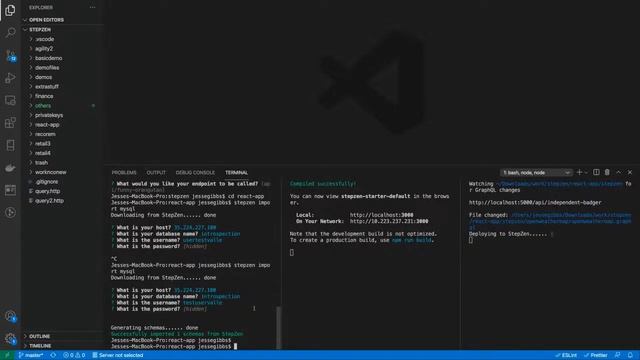The image size is (640, 360).
Task: Open the new terminal launch profile dropdown
Action: (x=587, y=173)
